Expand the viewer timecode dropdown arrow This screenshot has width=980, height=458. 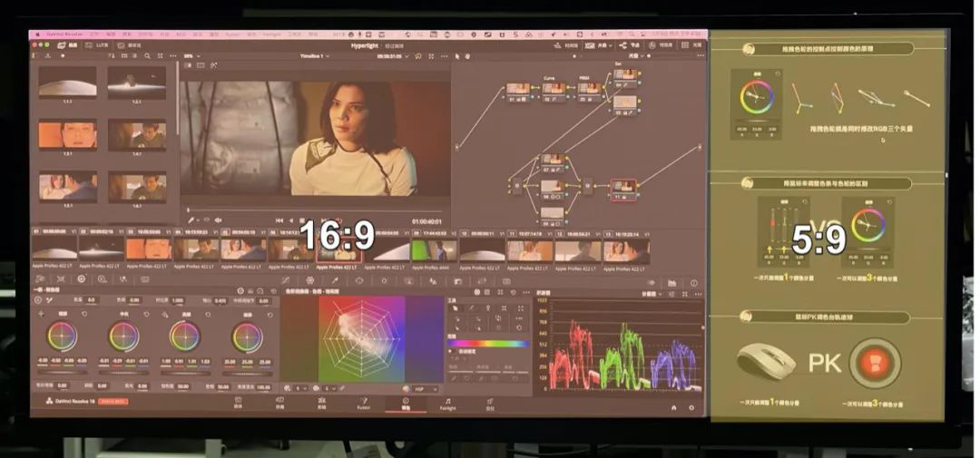(408, 56)
